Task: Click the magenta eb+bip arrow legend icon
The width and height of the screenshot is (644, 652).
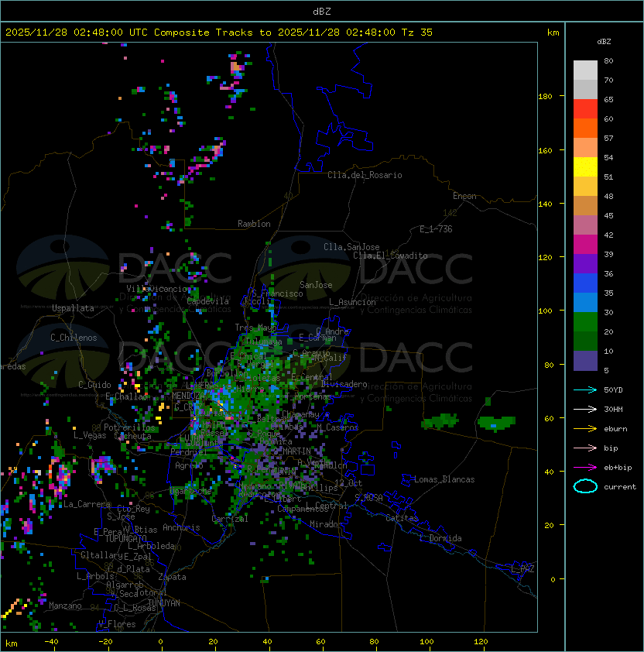Action: pos(585,468)
